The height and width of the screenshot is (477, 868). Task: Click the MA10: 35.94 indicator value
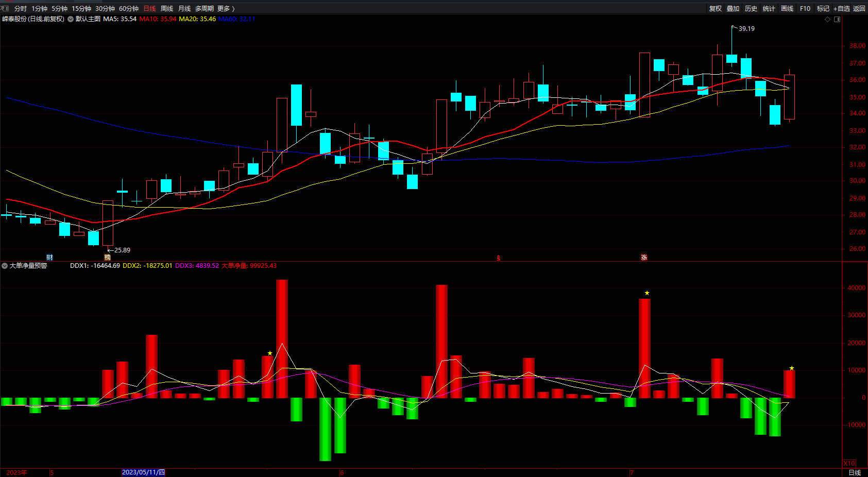(158, 19)
